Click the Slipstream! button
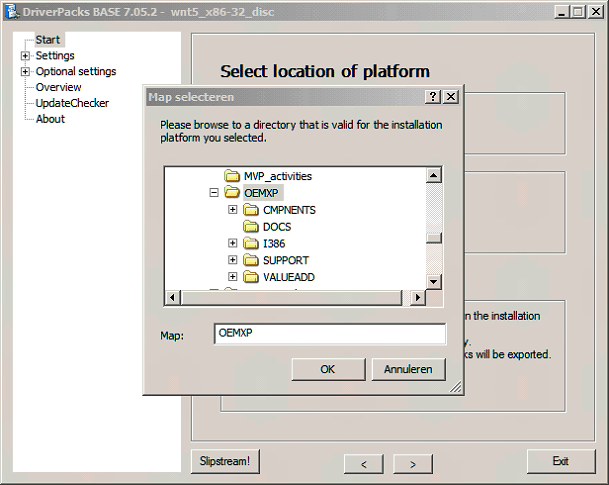 click(x=225, y=461)
